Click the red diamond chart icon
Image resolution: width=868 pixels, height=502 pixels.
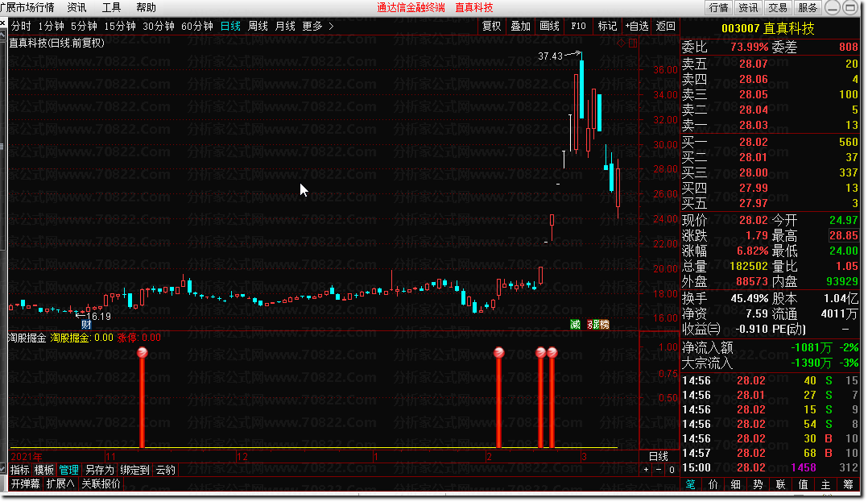[x=621, y=43]
